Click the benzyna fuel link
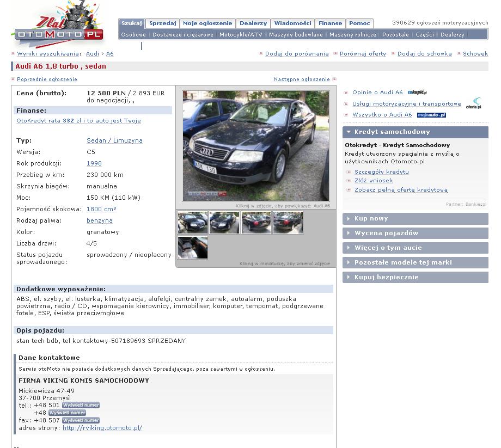The height and width of the screenshot is (448, 501). [x=99, y=220]
